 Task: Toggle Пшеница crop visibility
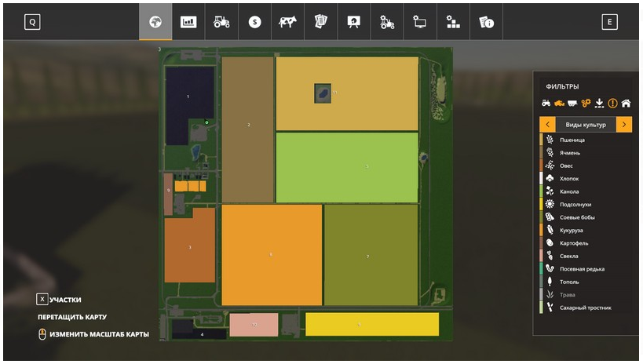click(586, 140)
